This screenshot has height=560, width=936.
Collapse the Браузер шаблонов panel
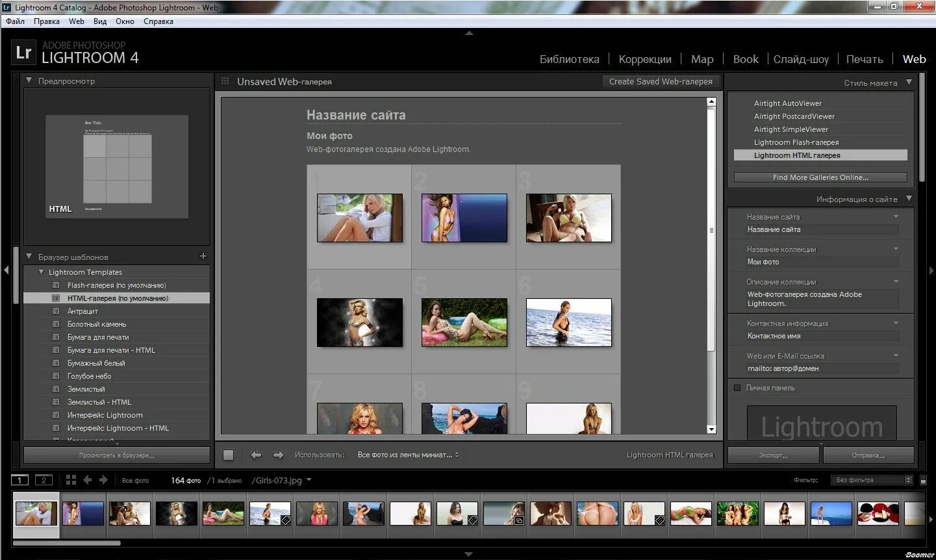point(29,257)
